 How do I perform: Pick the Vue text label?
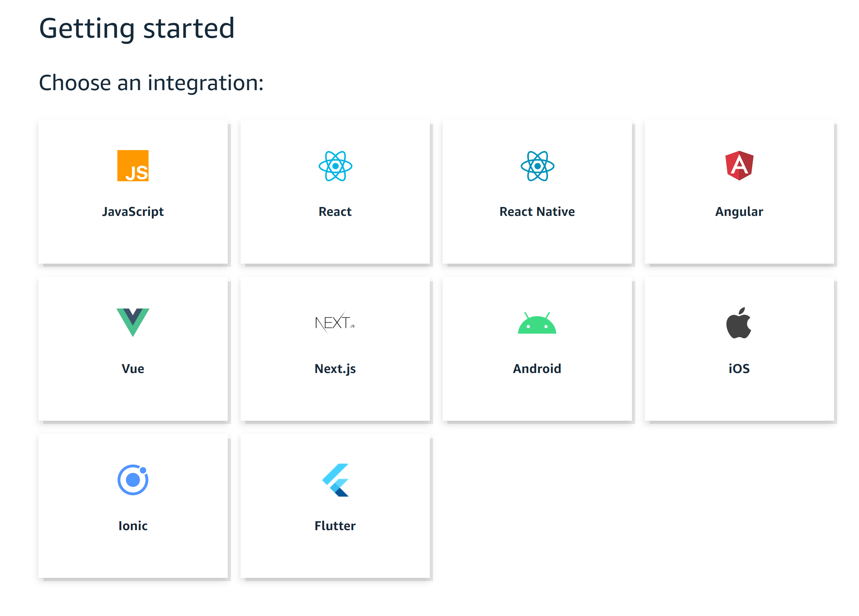tap(133, 368)
